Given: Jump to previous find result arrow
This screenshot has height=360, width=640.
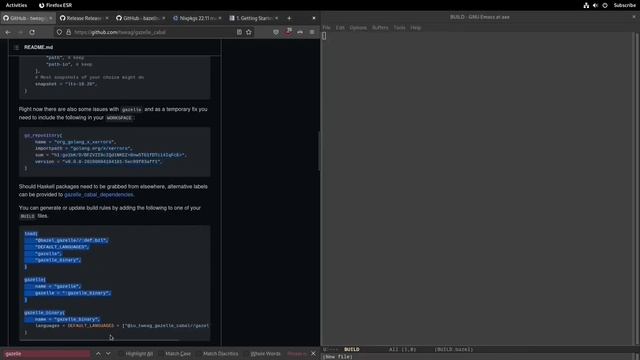Looking at the screenshot, I should click(98, 353).
